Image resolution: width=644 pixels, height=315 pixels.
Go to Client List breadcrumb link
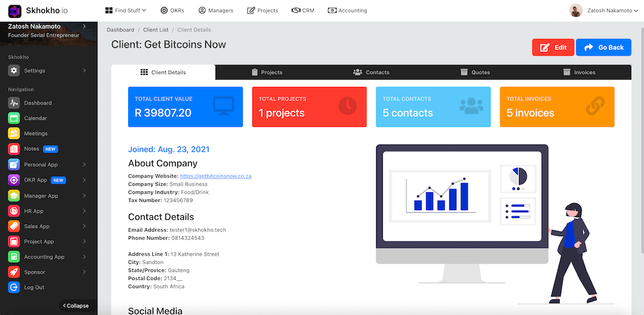156,30
